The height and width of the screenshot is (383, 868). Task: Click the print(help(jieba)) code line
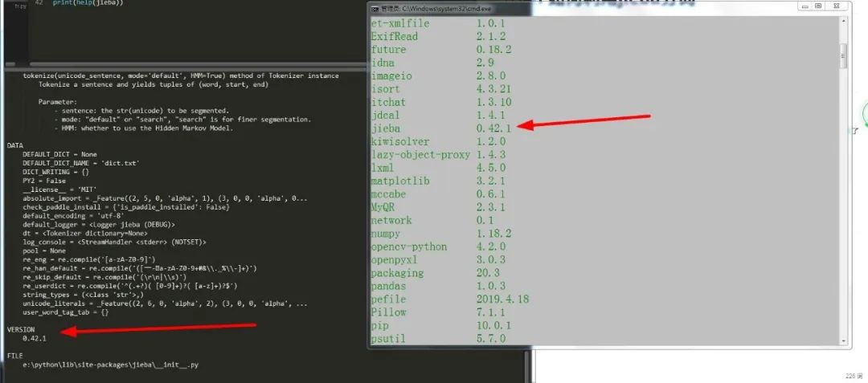[x=90, y=2]
